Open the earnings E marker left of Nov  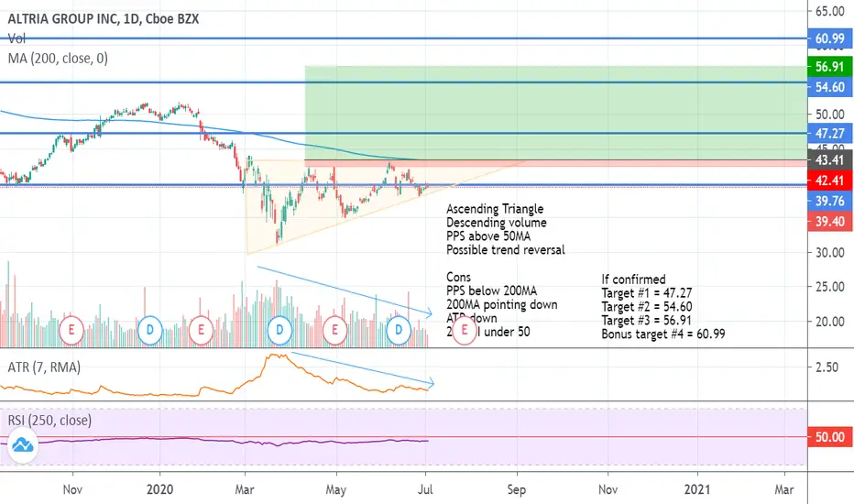point(71,330)
